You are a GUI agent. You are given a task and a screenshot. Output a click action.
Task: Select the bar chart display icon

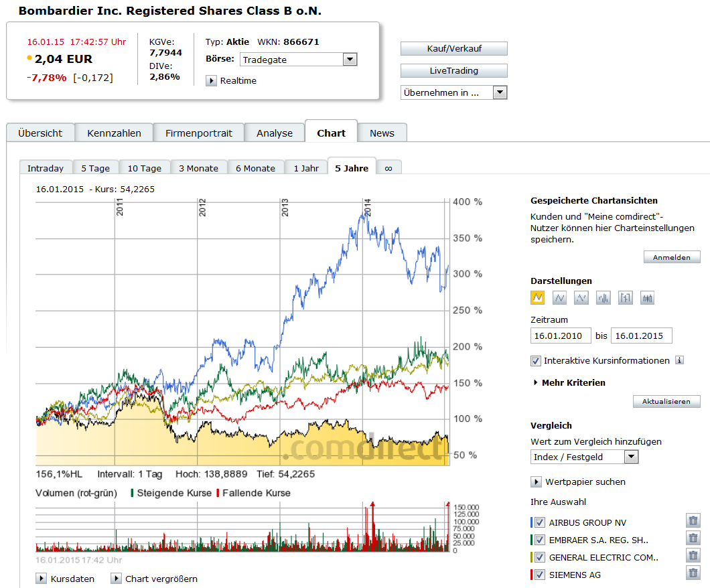(x=603, y=298)
